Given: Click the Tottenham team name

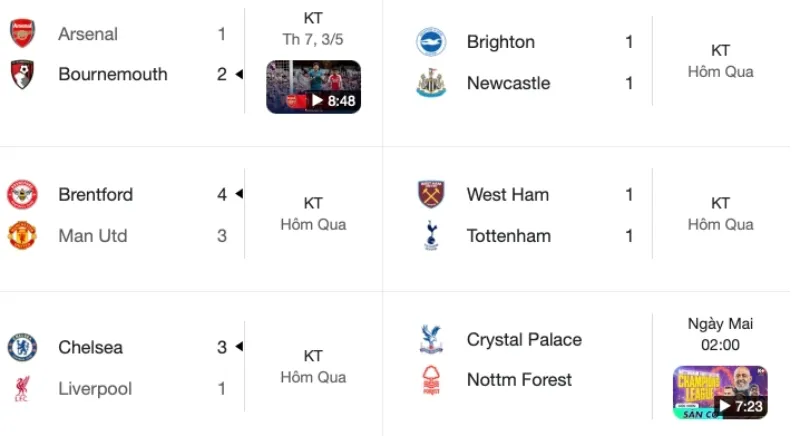Looking at the screenshot, I should pos(509,236).
